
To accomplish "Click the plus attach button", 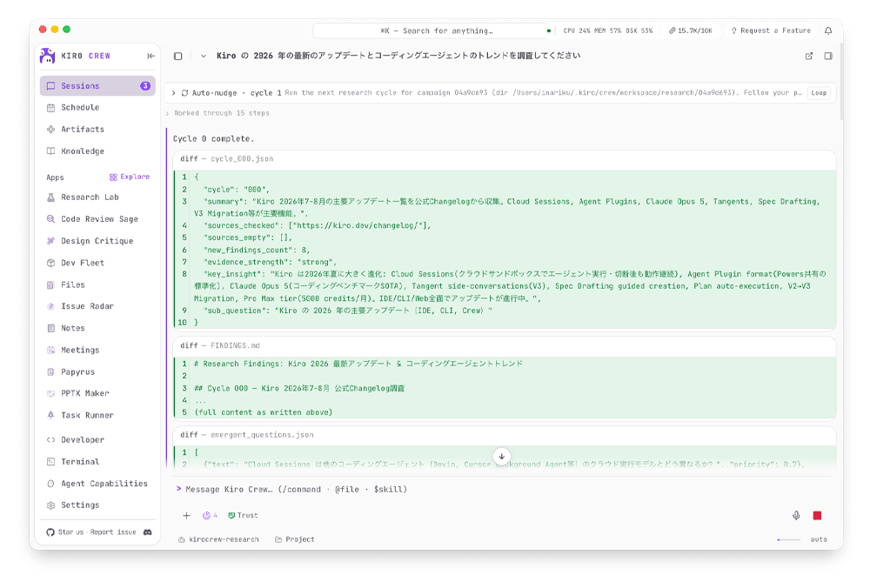I will pos(186,515).
